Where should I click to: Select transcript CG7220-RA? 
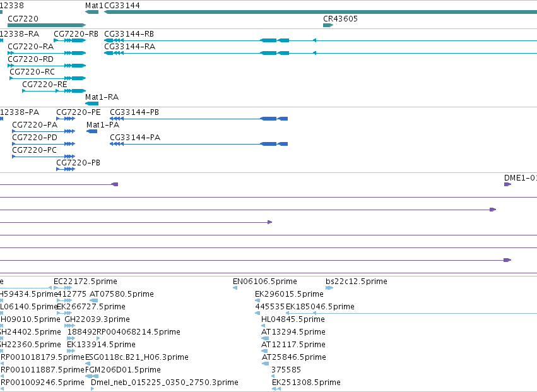coord(30,47)
